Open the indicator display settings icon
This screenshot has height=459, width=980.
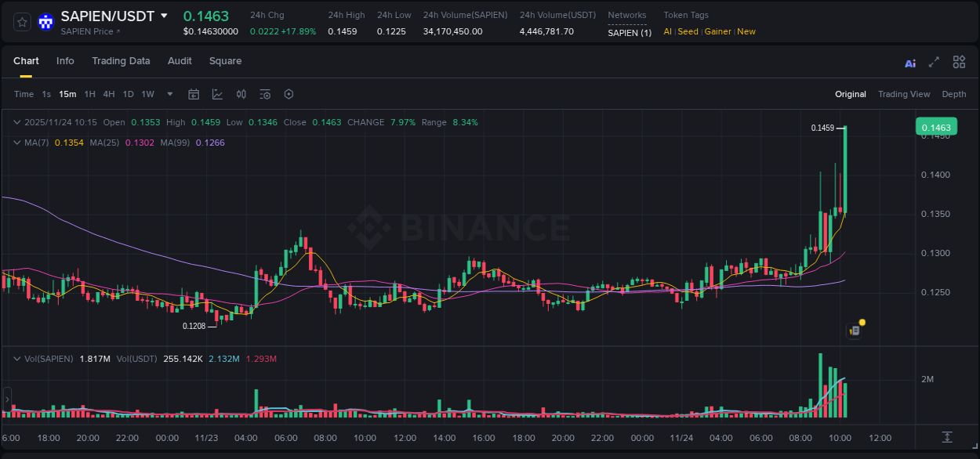264,94
